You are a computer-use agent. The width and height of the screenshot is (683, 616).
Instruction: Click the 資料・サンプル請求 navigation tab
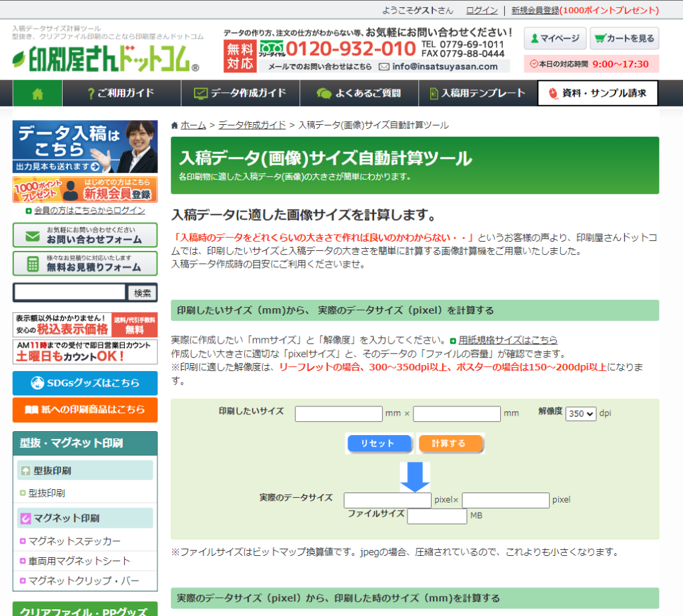(x=597, y=93)
